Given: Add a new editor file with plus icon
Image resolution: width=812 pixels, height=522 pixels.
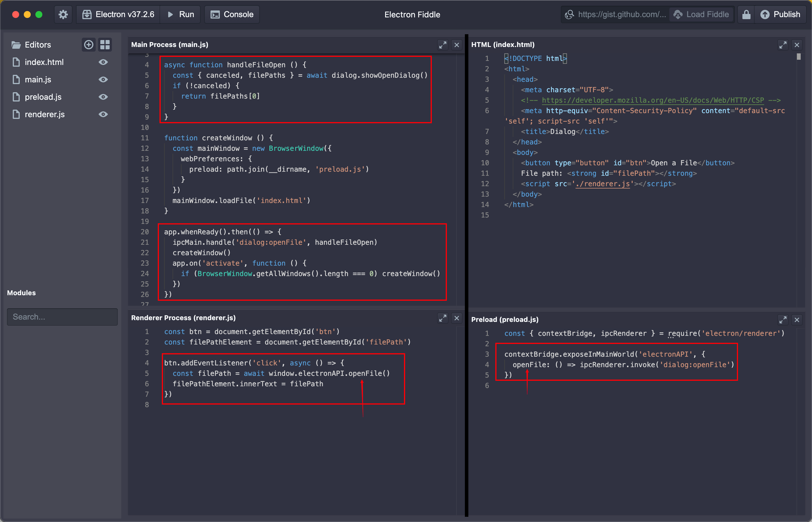Looking at the screenshot, I should (x=89, y=45).
